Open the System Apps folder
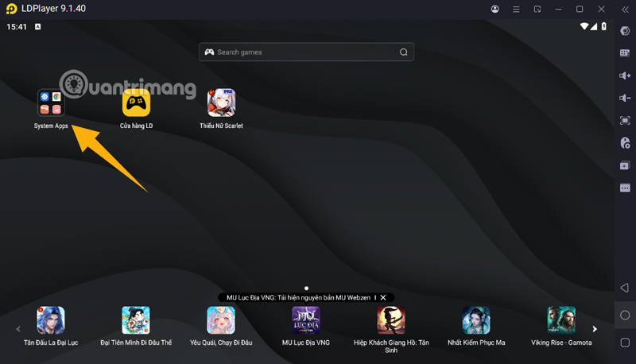Viewport: 636px width, 364px height. click(x=51, y=103)
